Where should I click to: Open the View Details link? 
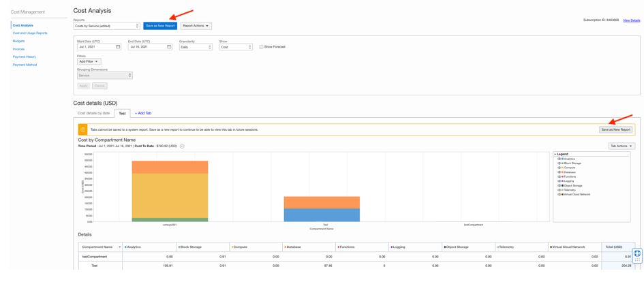pyautogui.click(x=631, y=20)
